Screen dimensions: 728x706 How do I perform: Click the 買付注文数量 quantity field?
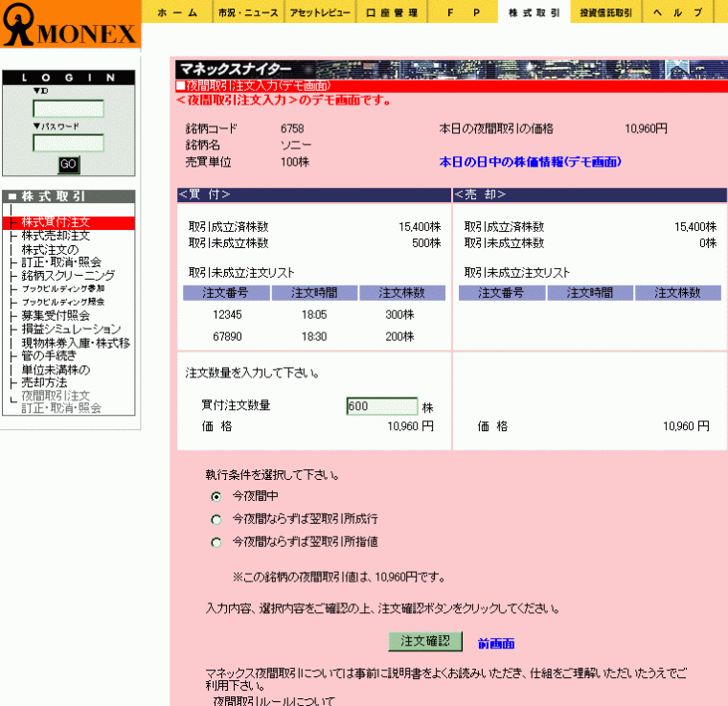point(381,406)
